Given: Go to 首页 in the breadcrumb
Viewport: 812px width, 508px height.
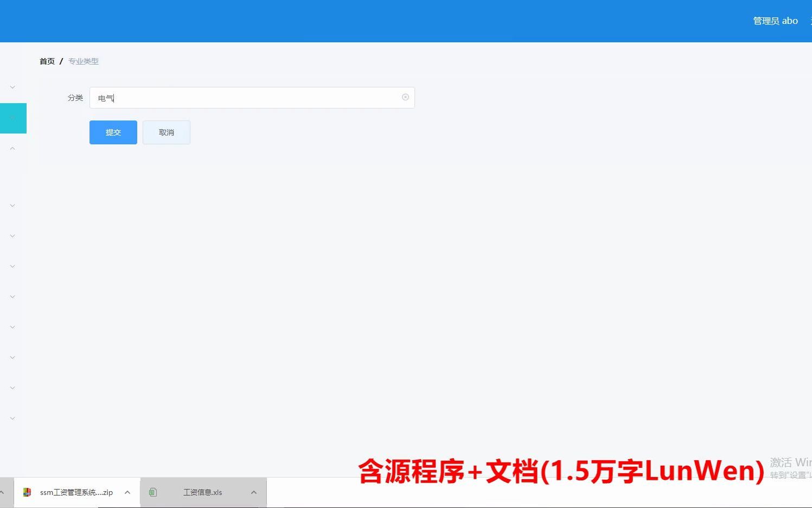Looking at the screenshot, I should point(47,61).
